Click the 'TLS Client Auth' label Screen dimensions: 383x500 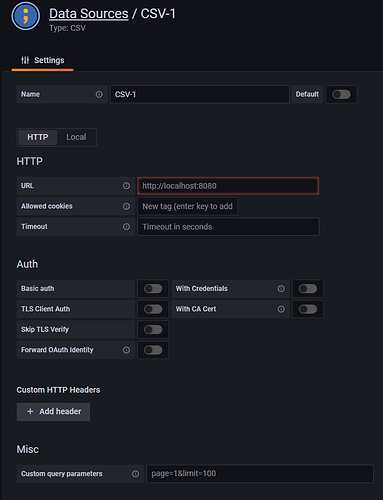pos(46,309)
